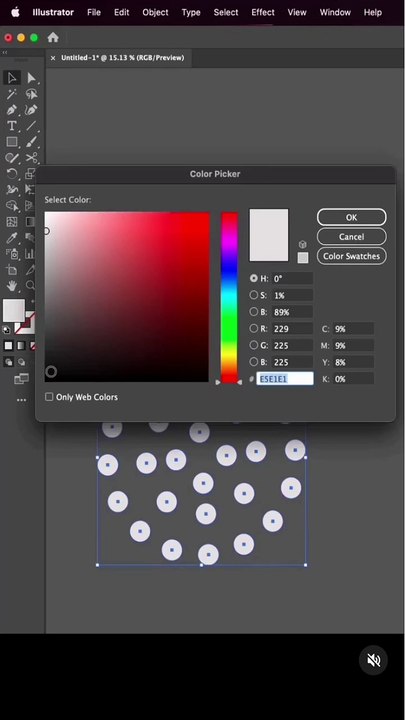Click the hex color input field
Viewport: 405px width, 720px height.
[285, 379]
